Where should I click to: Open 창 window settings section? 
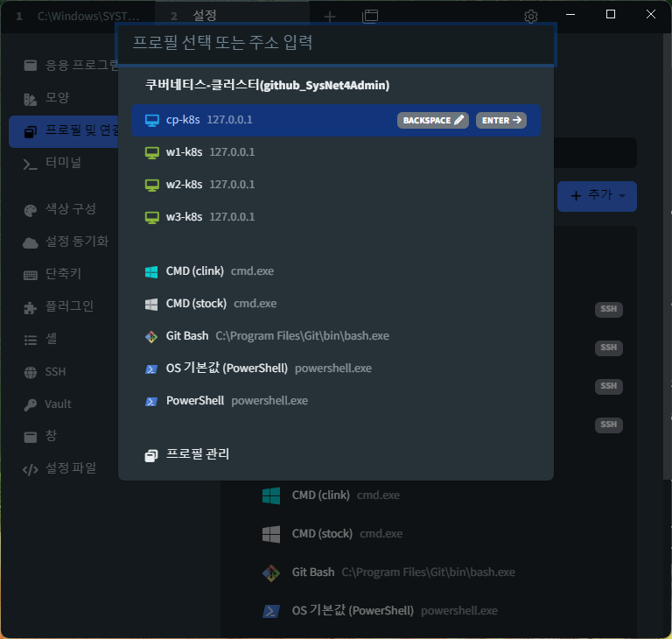63,436
